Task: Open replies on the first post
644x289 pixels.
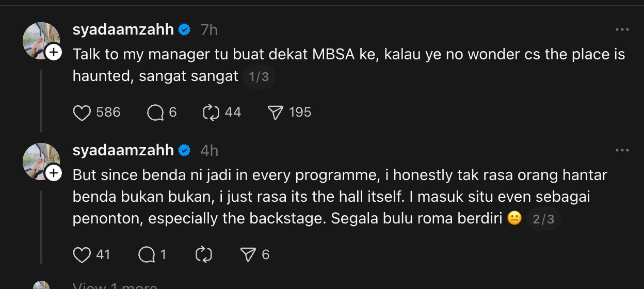Action: [x=155, y=113]
